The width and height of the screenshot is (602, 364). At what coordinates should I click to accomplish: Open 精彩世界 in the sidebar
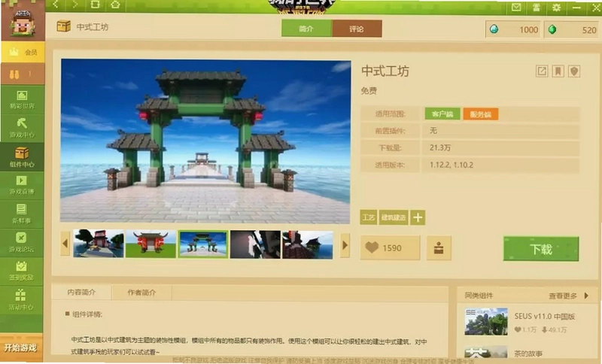(23, 100)
